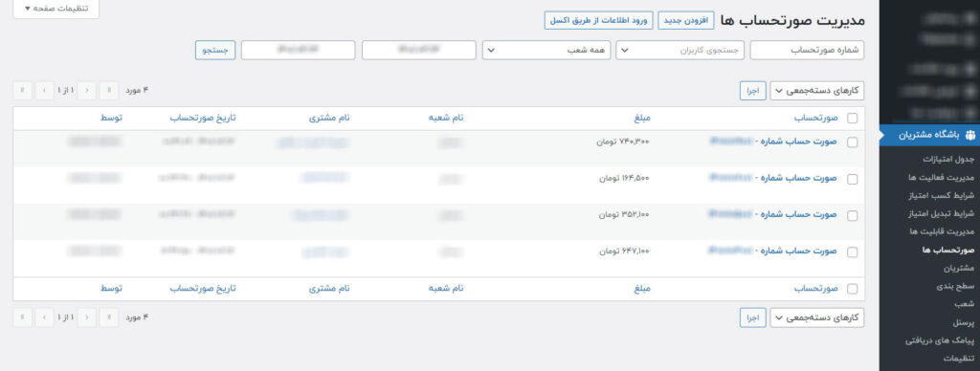Click the جستجو search button
This screenshot has height=371, width=980.
(x=215, y=50)
